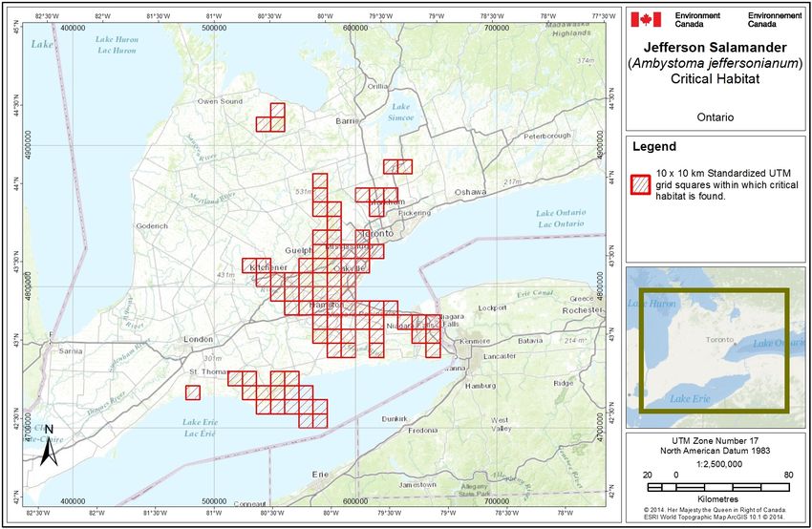This screenshot has width=812, height=529.
Task: Click the north arrow compass symbol
Action: click(x=49, y=444)
